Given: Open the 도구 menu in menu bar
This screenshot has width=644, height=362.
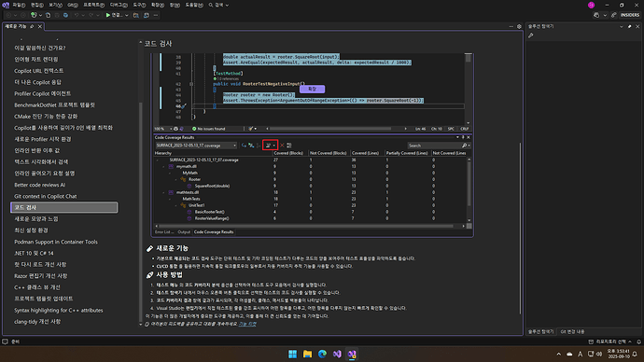Looking at the screenshot, I should [139, 5].
